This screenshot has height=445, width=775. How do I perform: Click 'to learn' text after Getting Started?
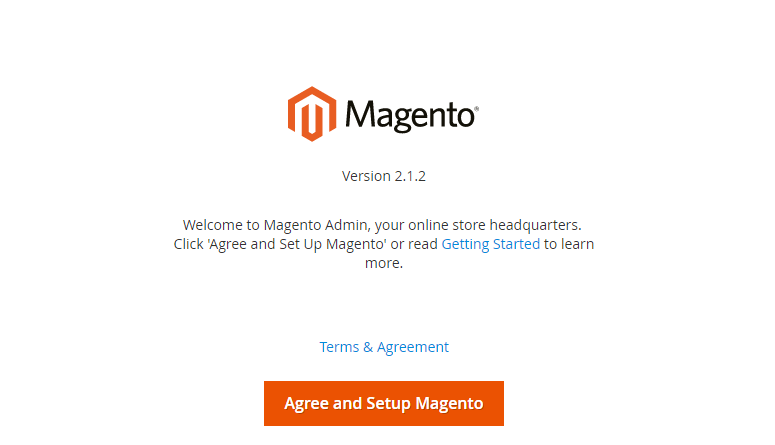tap(569, 244)
